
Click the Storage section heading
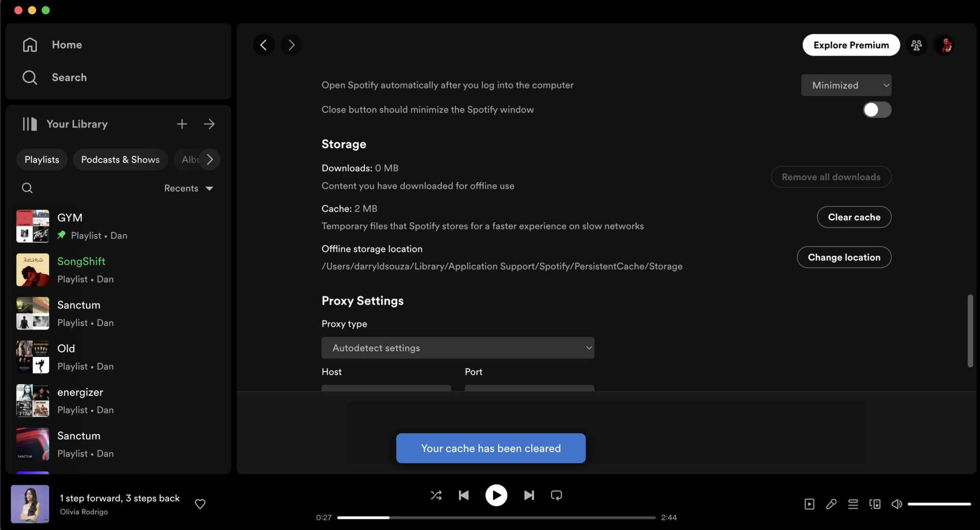click(344, 144)
